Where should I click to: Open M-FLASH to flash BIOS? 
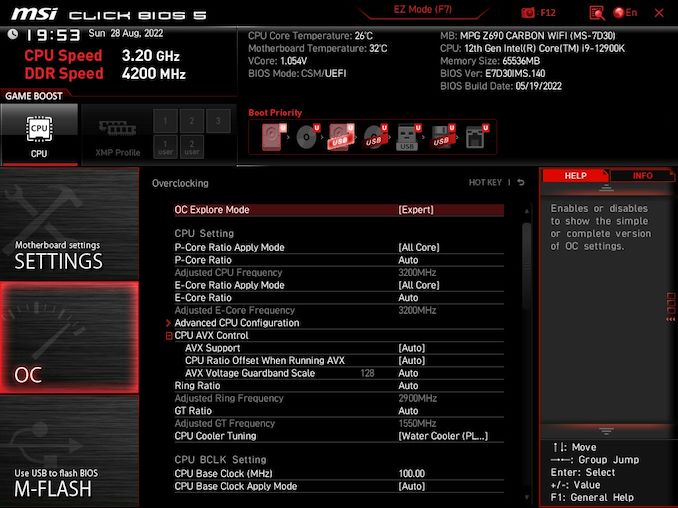[x=69, y=480]
